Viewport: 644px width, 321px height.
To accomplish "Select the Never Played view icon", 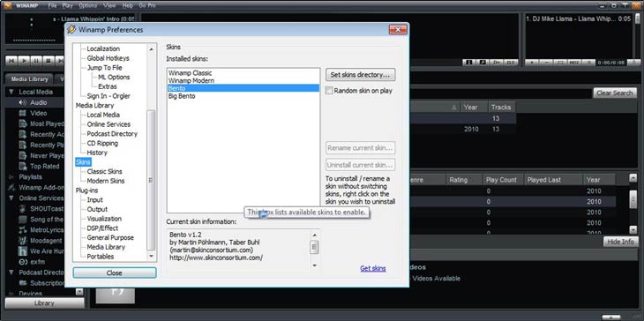I will pyautogui.click(x=23, y=155).
